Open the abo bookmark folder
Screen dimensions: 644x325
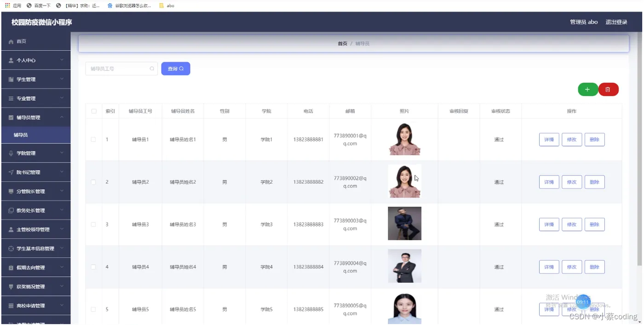click(167, 6)
